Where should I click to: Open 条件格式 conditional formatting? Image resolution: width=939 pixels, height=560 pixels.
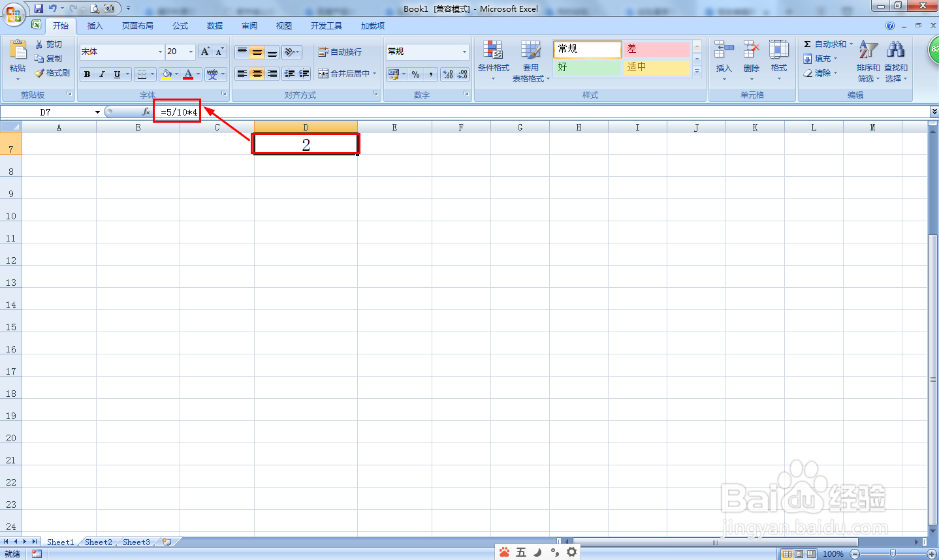click(x=493, y=60)
